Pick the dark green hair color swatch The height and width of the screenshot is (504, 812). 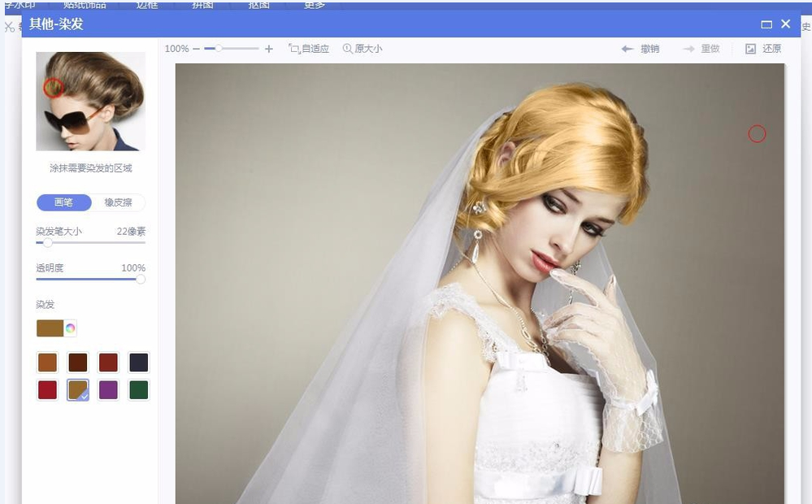coord(139,390)
